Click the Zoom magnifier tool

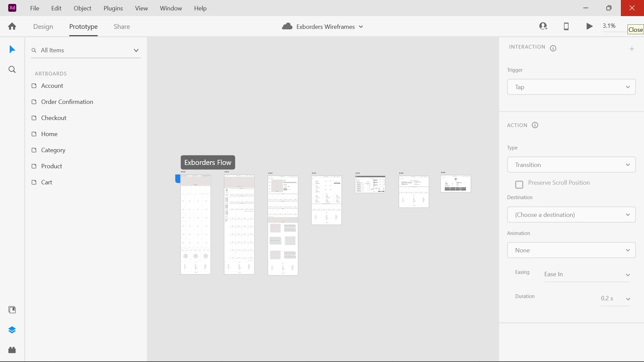tap(12, 70)
